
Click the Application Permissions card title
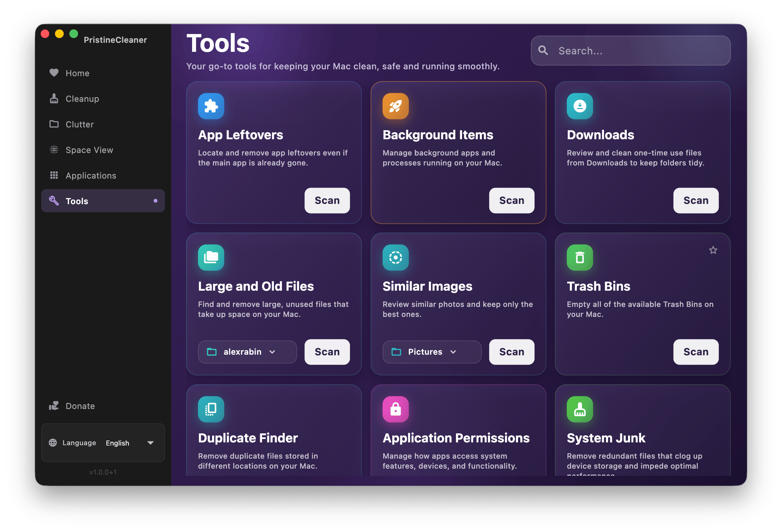(x=456, y=438)
